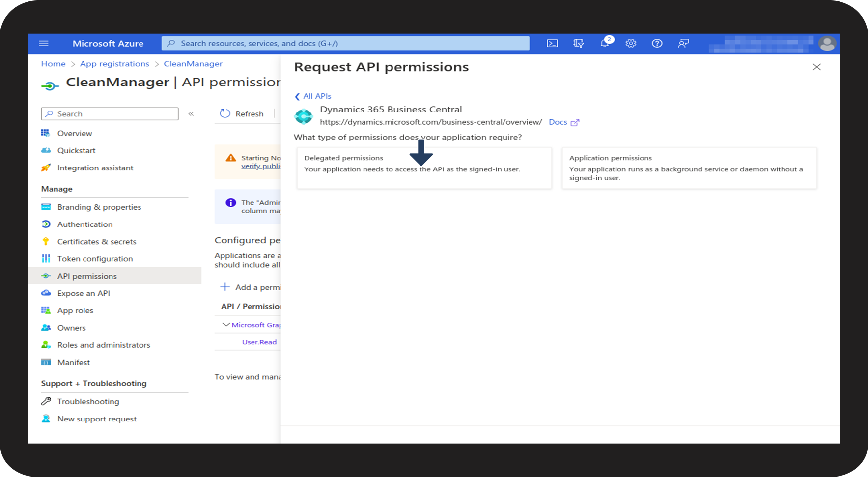Open the Directories and subscriptions filter icon
The width and height of the screenshot is (868, 477).
coord(579,43)
